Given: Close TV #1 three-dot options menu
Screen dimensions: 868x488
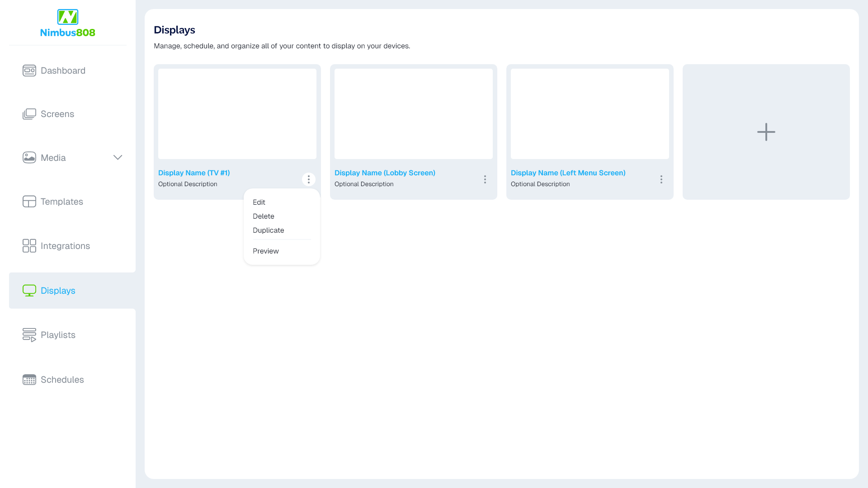Looking at the screenshot, I should click(308, 179).
